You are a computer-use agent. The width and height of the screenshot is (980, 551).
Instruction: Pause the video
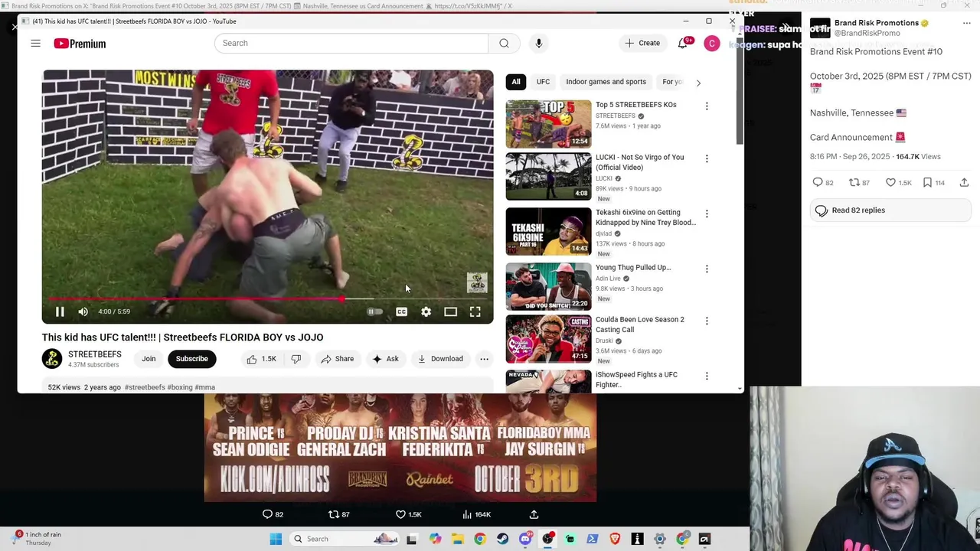[x=60, y=311]
